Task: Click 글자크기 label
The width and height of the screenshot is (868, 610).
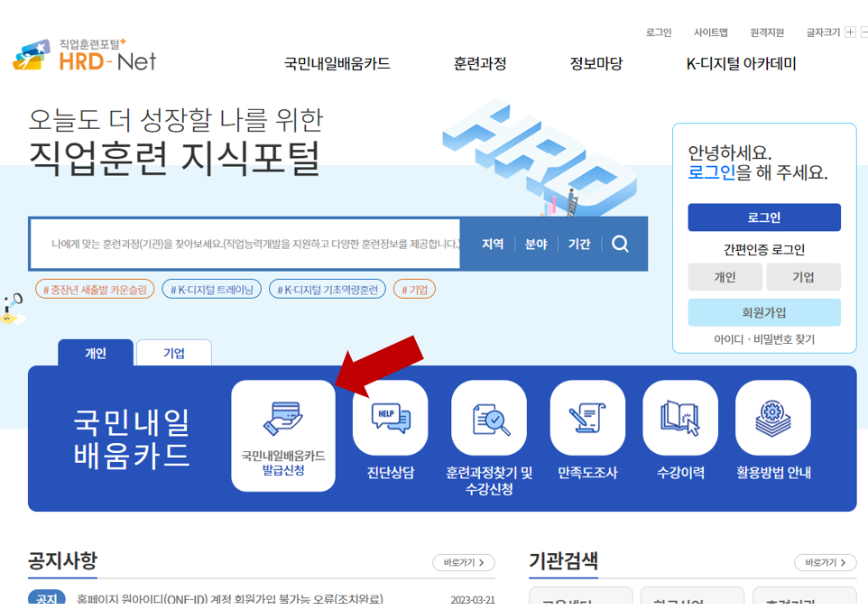Action: click(823, 32)
